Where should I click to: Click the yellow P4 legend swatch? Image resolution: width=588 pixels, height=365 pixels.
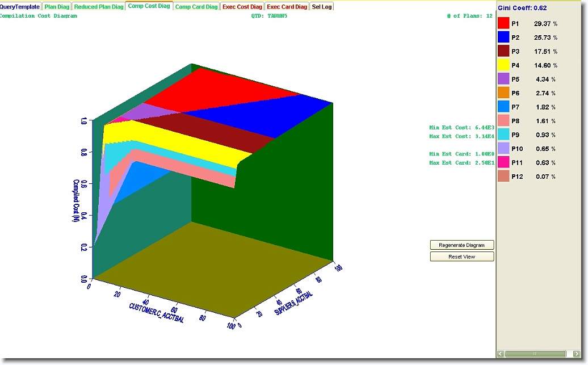[503, 65]
